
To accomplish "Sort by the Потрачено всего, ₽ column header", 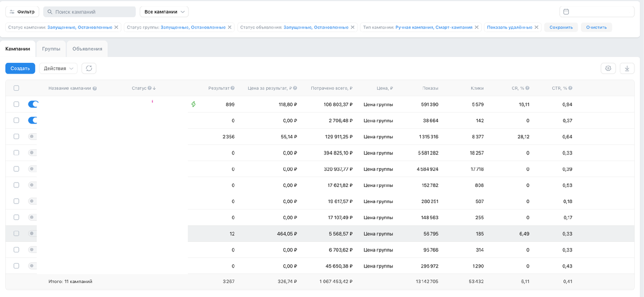I will [x=331, y=88].
